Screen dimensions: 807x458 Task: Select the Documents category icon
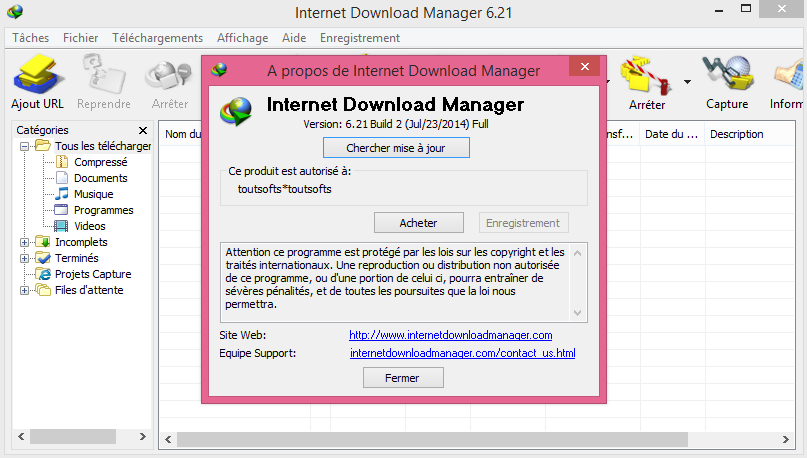(62, 178)
